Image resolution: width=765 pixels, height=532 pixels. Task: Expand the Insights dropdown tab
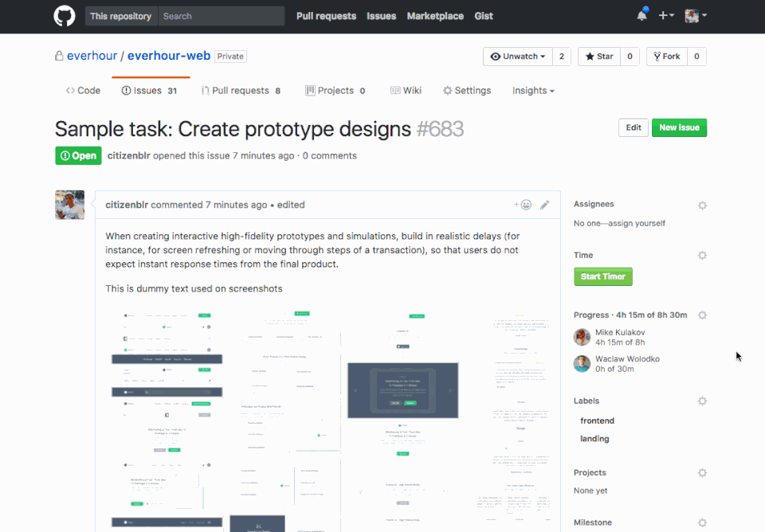tap(533, 91)
